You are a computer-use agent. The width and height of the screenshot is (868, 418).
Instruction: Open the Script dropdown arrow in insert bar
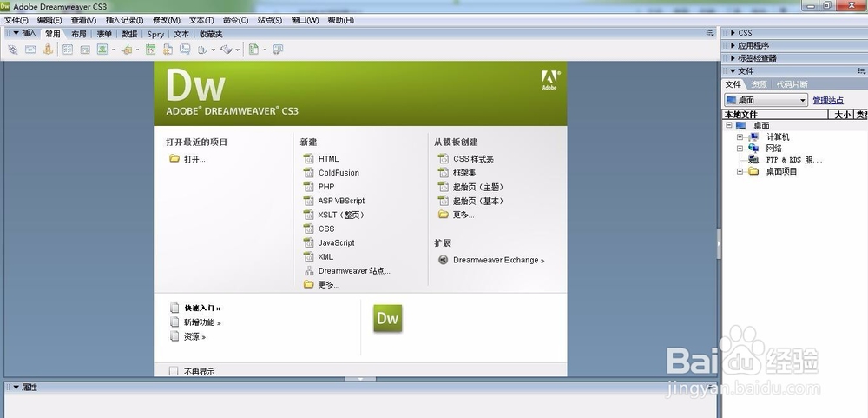click(238, 50)
